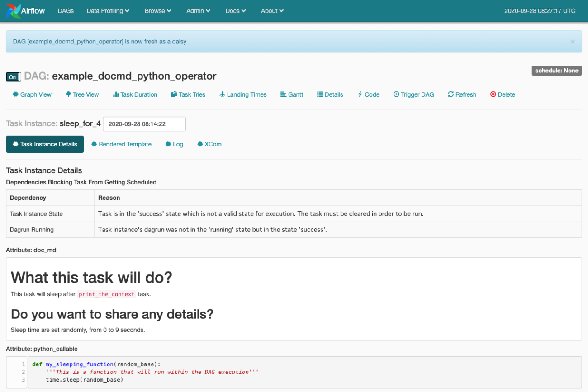This screenshot has height=392, width=588.
Task: Delete the DAG
Action: click(503, 94)
